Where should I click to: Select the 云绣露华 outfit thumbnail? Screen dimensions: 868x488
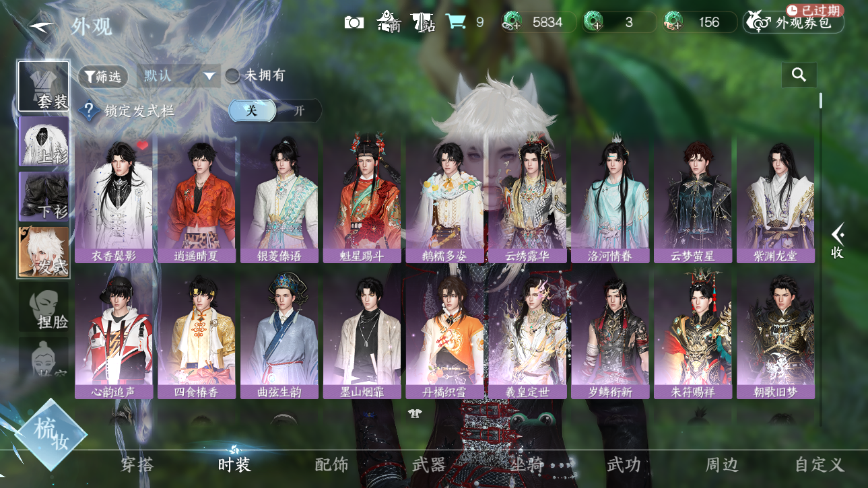(x=527, y=200)
